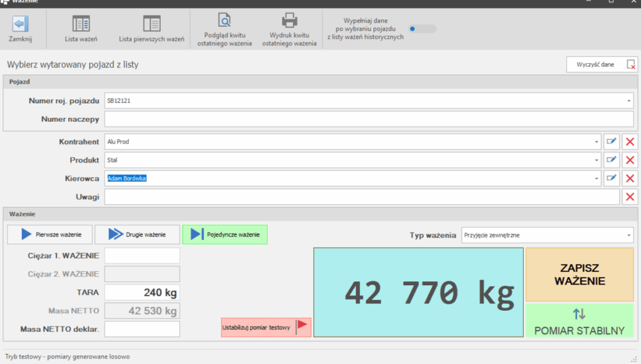
Task: Edit the Produkt entry with pencil icon
Action: click(612, 160)
